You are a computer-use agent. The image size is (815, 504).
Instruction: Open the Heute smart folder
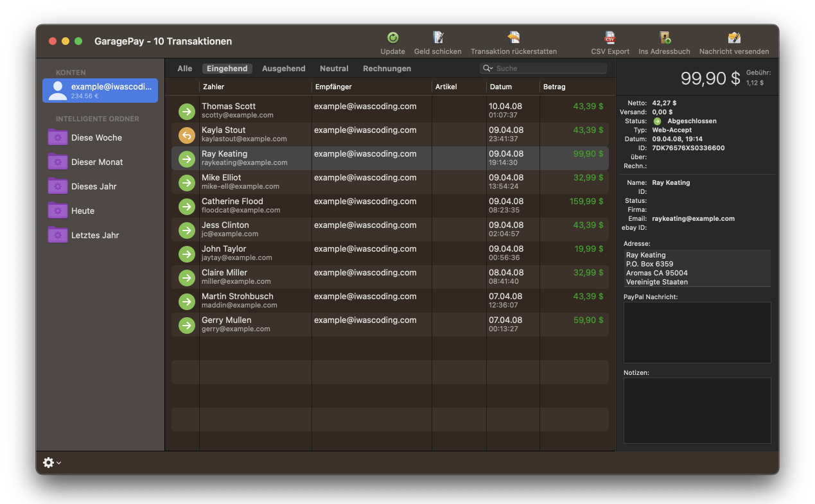coord(83,211)
